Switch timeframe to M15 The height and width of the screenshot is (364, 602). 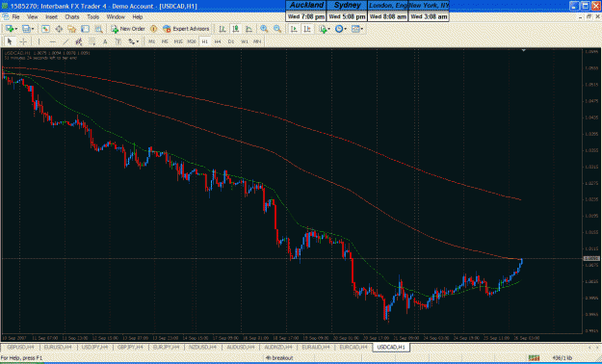pyautogui.click(x=178, y=41)
